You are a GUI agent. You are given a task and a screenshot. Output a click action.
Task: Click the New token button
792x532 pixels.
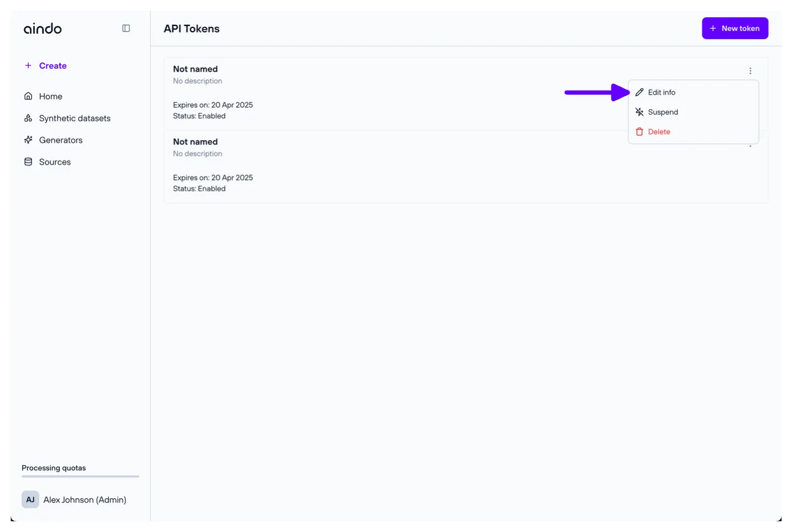point(735,28)
